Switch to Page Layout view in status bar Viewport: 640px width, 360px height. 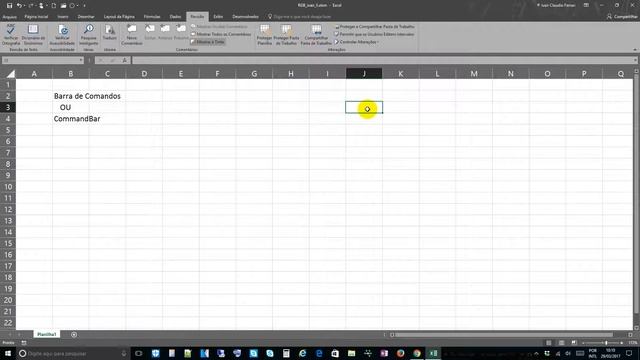point(562,343)
